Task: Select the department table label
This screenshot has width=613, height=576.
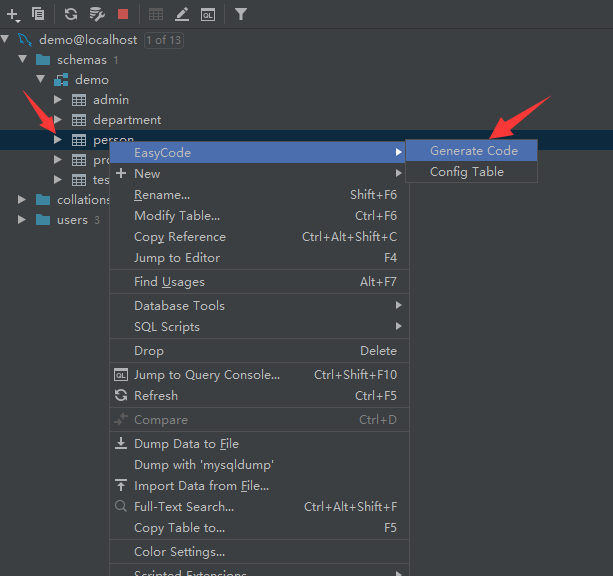Action: tap(127, 120)
